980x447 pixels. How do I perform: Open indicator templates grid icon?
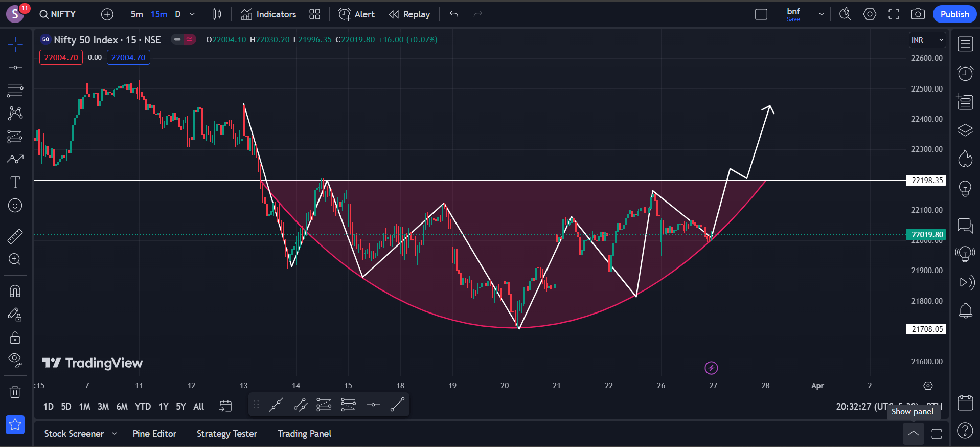click(315, 14)
